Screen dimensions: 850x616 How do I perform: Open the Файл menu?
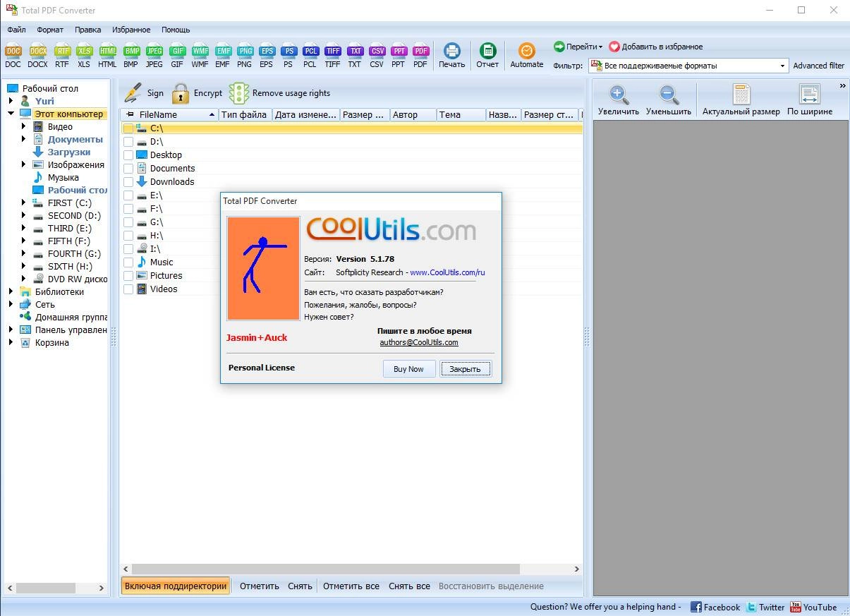coord(16,30)
